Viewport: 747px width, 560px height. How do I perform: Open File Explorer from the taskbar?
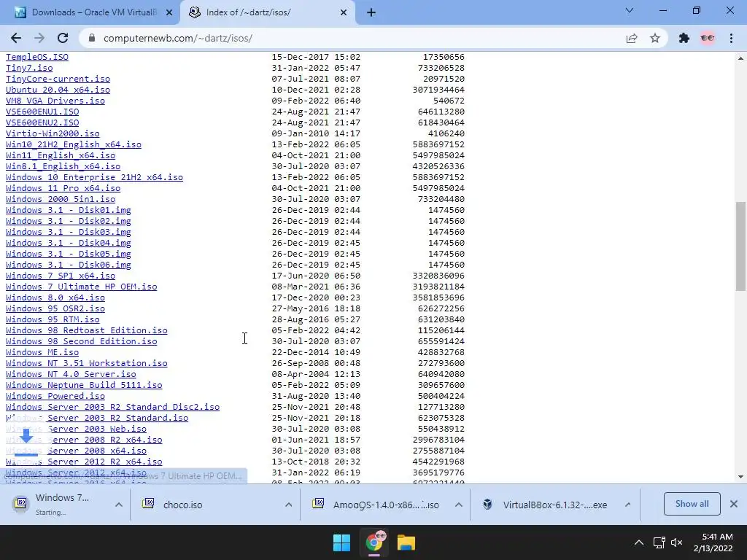click(406, 542)
